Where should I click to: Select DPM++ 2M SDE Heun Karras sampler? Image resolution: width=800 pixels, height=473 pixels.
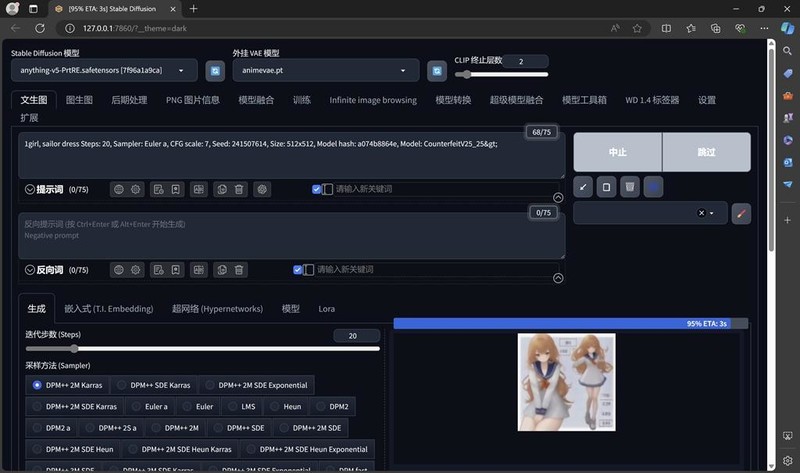coord(180,450)
